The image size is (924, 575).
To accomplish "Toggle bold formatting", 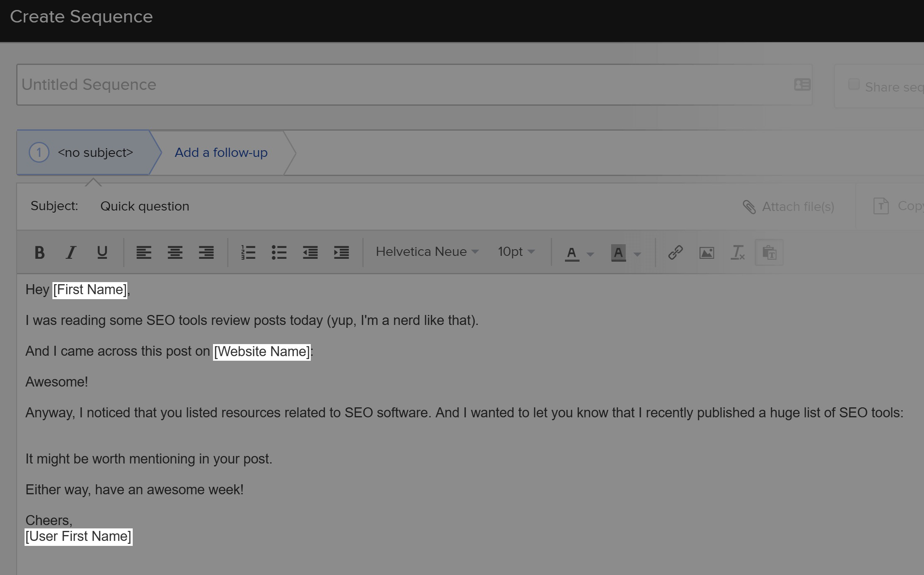I will tap(40, 253).
